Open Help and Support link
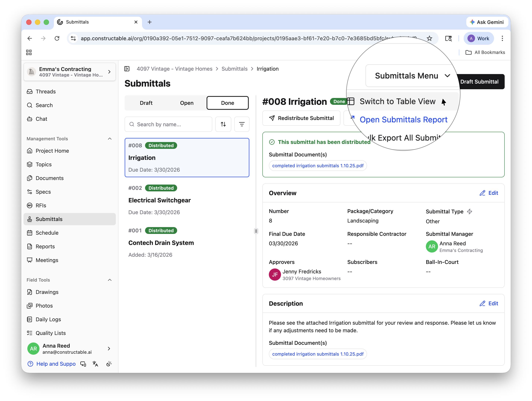Viewport: 532px width, 401px height. coord(51,364)
